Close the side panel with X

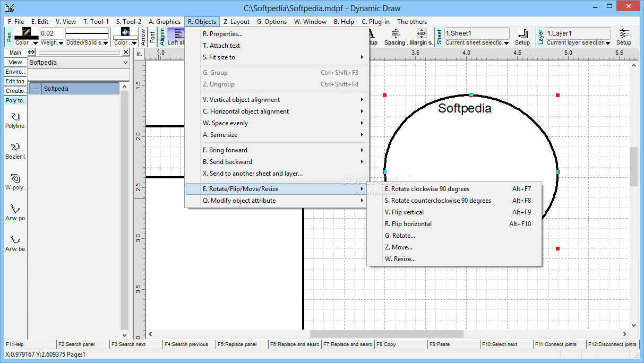[126, 52]
